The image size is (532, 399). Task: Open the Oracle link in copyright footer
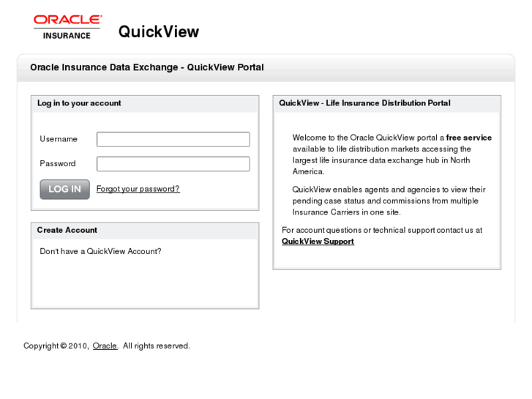click(x=105, y=346)
